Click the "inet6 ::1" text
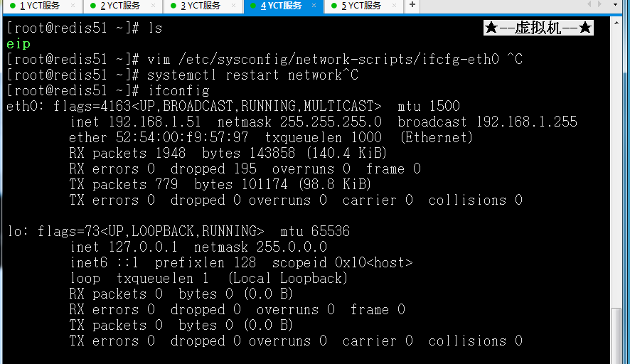The width and height of the screenshot is (630, 364). (x=104, y=263)
